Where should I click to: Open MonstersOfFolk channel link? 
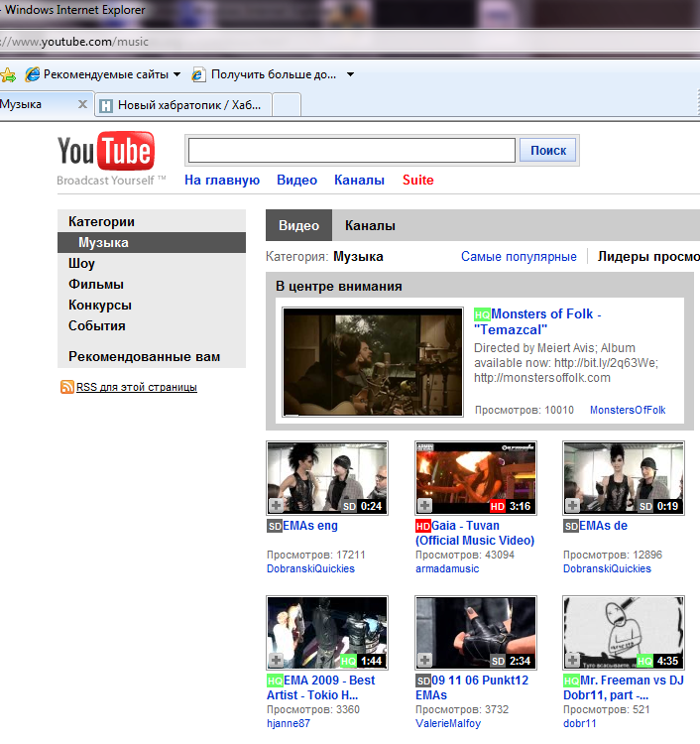tap(628, 410)
